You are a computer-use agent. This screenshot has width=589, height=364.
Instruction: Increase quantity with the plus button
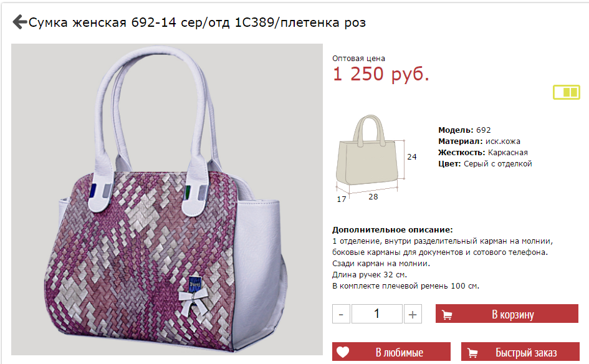pos(413,314)
